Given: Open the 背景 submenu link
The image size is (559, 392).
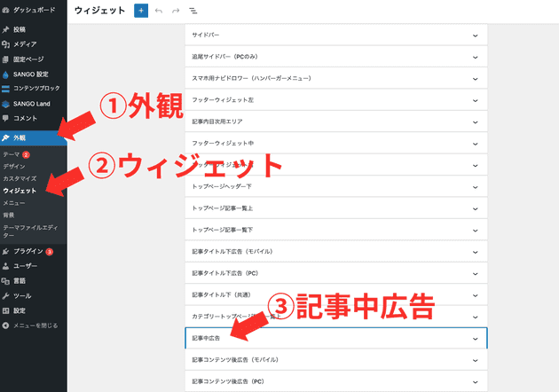Looking at the screenshot, I should (9, 215).
